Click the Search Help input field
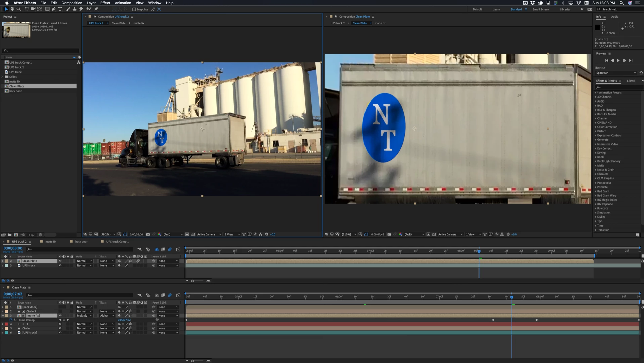 click(620, 9)
